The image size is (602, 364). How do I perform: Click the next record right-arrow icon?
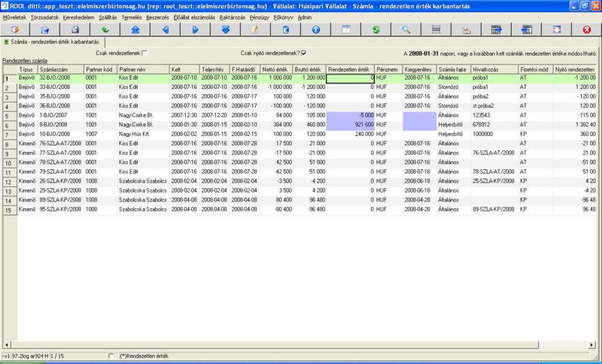click(195, 29)
